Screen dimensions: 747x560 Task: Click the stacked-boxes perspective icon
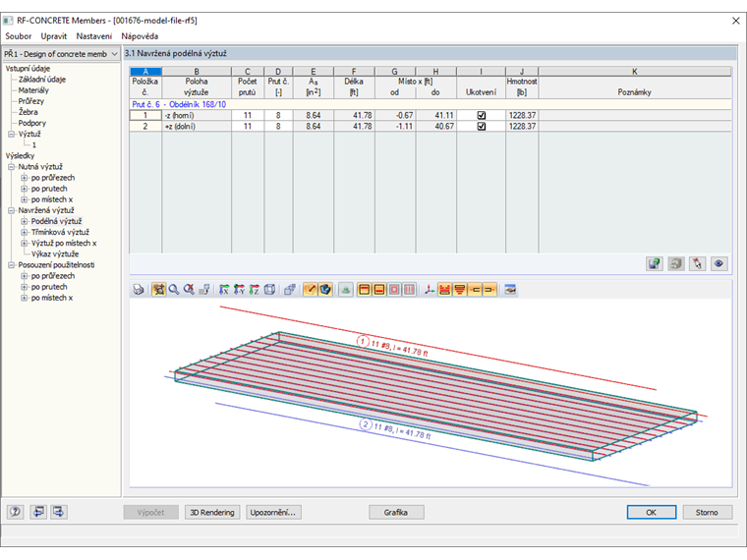[x=290, y=290]
